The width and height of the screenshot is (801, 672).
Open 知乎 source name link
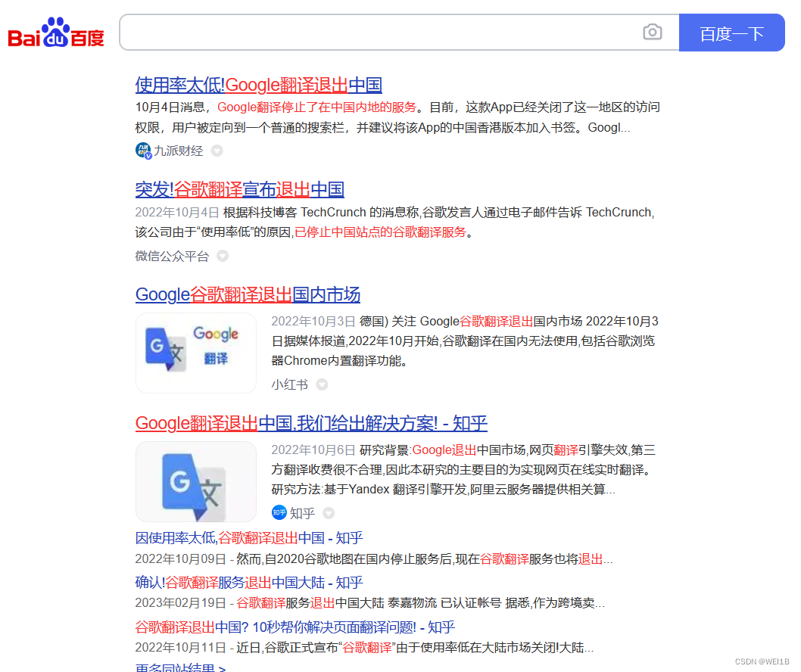(x=302, y=513)
